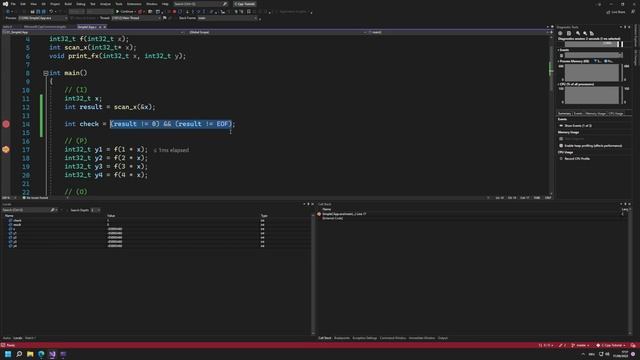This screenshot has width=640, height=360.
Task: Open the Thread dropdown
Action: click(x=136, y=18)
